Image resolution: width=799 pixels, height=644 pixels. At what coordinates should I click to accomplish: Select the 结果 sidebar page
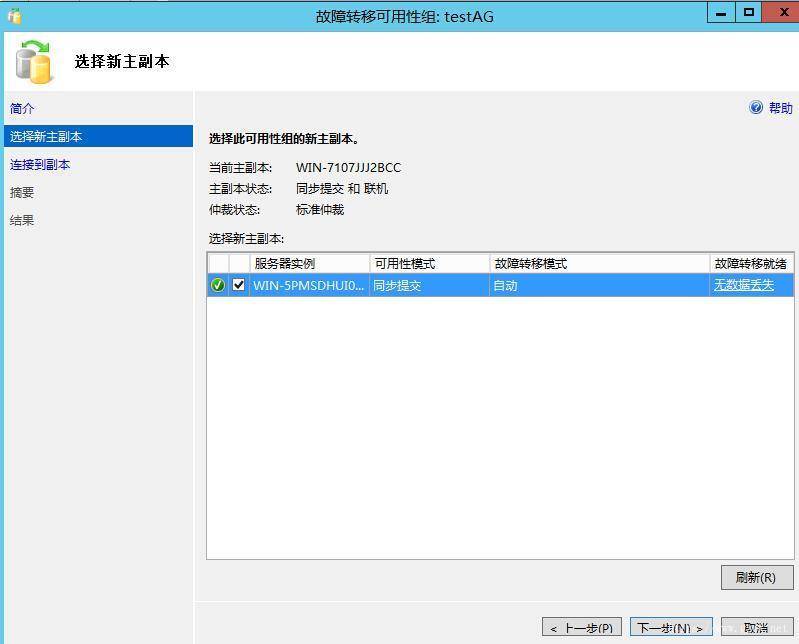coord(22,220)
